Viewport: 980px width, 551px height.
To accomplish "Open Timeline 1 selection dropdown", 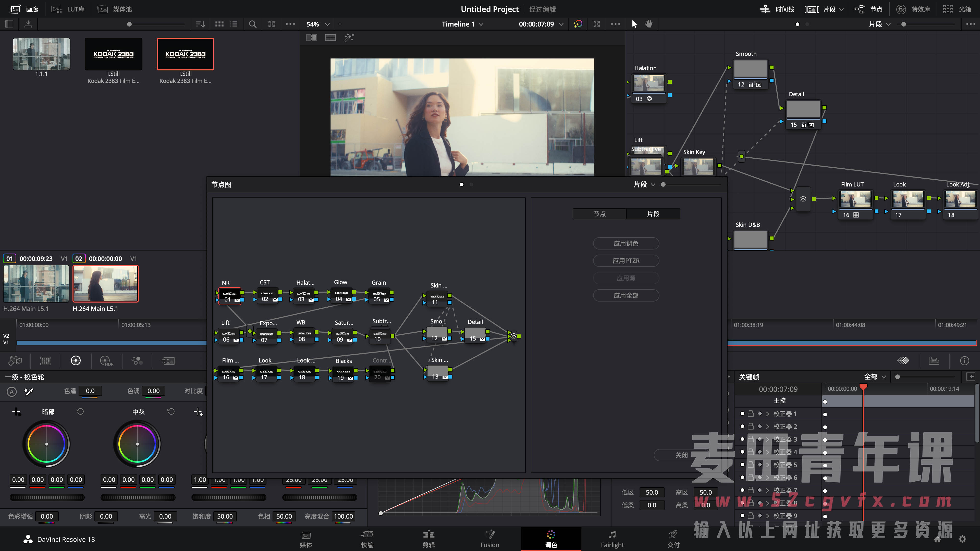I will pyautogui.click(x=462, y=24).
